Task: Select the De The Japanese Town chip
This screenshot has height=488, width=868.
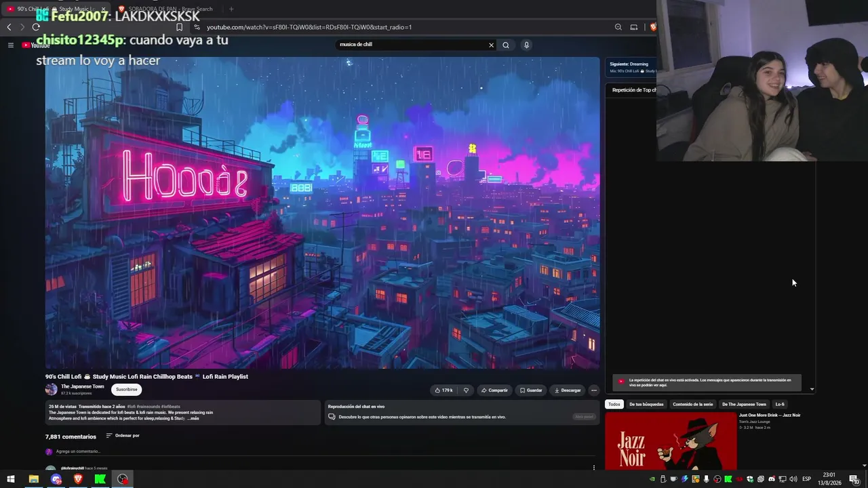Action: [x=744, y=404]
